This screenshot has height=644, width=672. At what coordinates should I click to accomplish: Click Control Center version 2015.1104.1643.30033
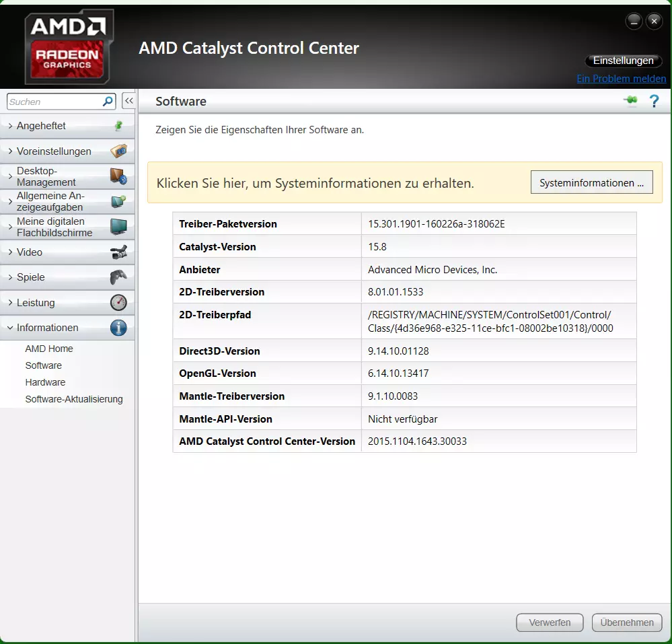pos(417,441)
